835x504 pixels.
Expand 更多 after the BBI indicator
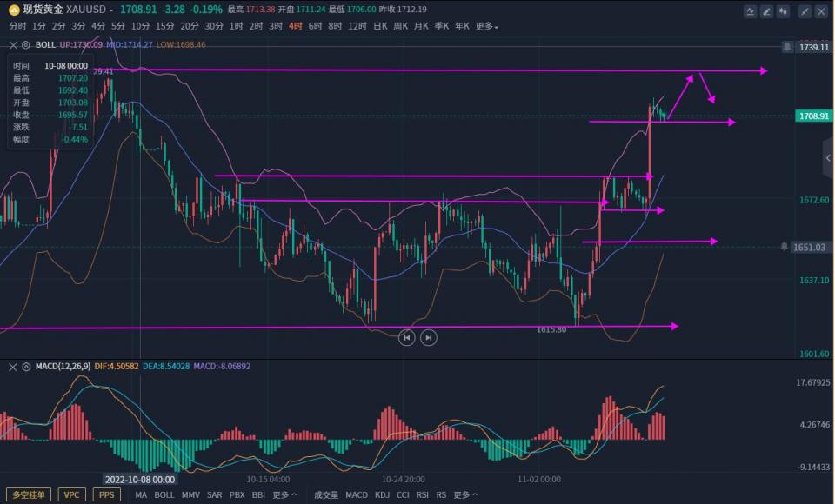(x=284, y=494)
